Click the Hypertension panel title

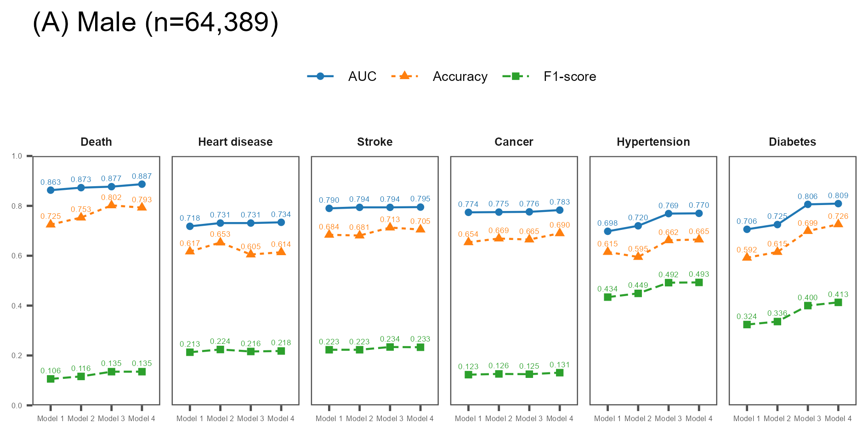click(653, 142)
